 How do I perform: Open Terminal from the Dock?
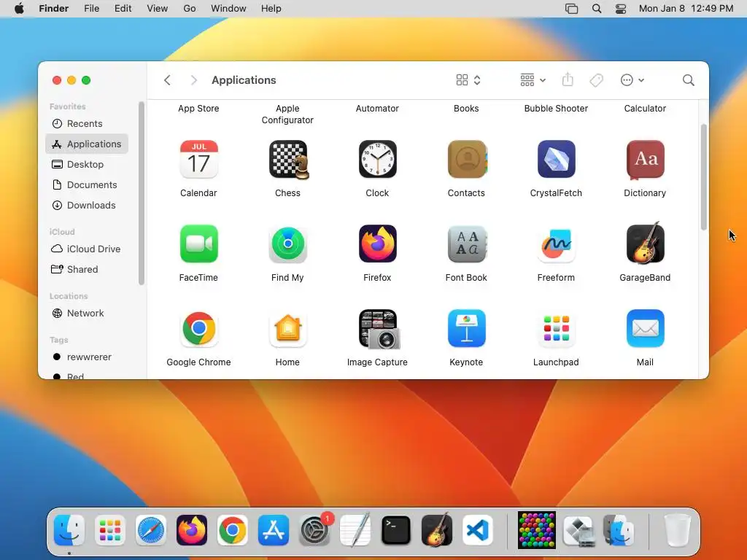point(396,530)
